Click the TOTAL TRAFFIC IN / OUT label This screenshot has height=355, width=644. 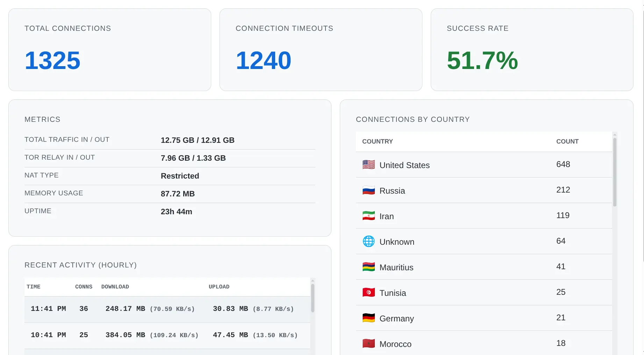pyautogui.click(x=67, y=139)
